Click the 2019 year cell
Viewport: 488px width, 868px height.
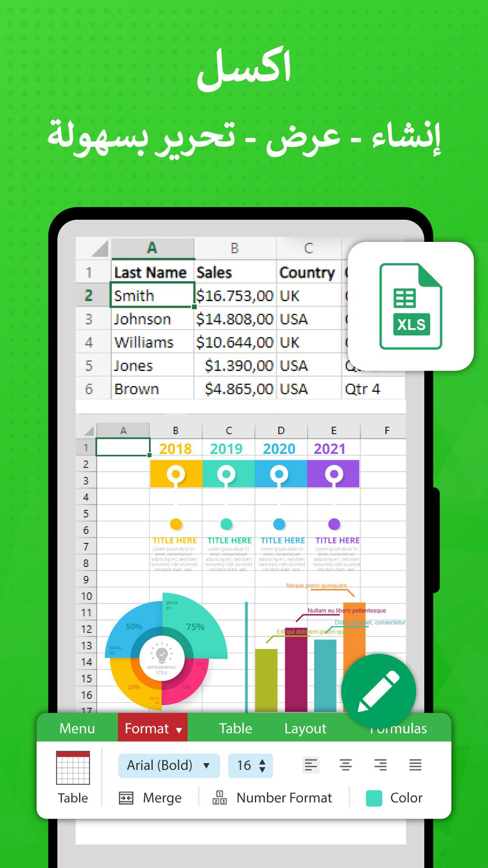226,448
